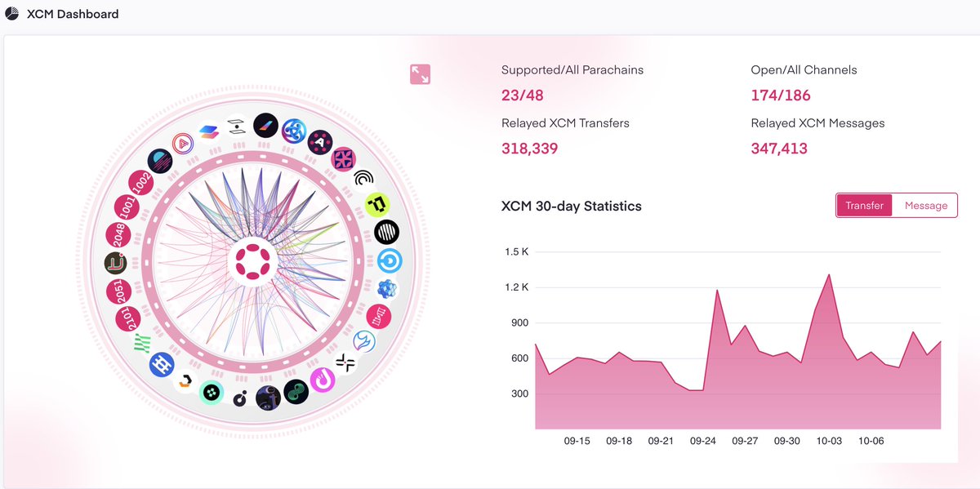Click the 23/48 parachains value
This screenshot has height=489, width=980.
coord(523,96)
